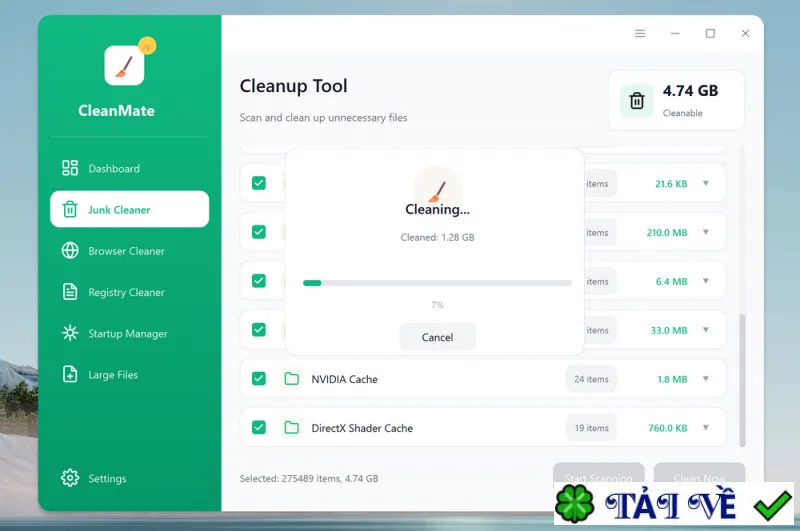Click the Browser Cleaner globe icon
Screen dimensions: 800x531
[x=70, y=250]
